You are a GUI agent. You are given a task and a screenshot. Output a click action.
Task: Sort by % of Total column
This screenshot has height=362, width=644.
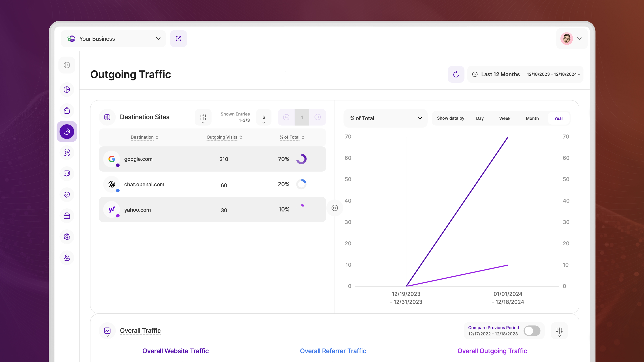click(x=292, y=137)
